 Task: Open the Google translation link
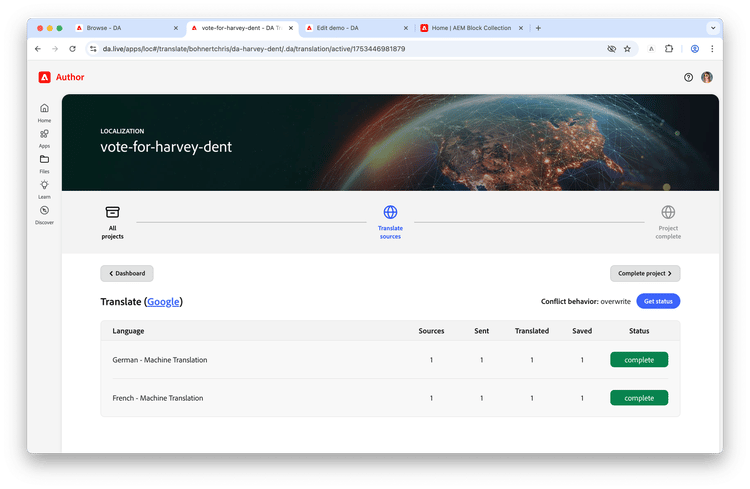coord(163,302)
